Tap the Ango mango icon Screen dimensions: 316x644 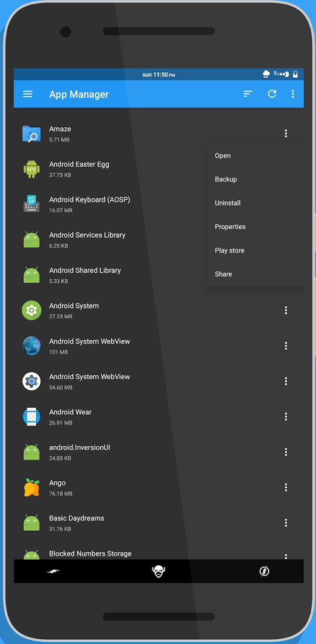coord(31,487)
